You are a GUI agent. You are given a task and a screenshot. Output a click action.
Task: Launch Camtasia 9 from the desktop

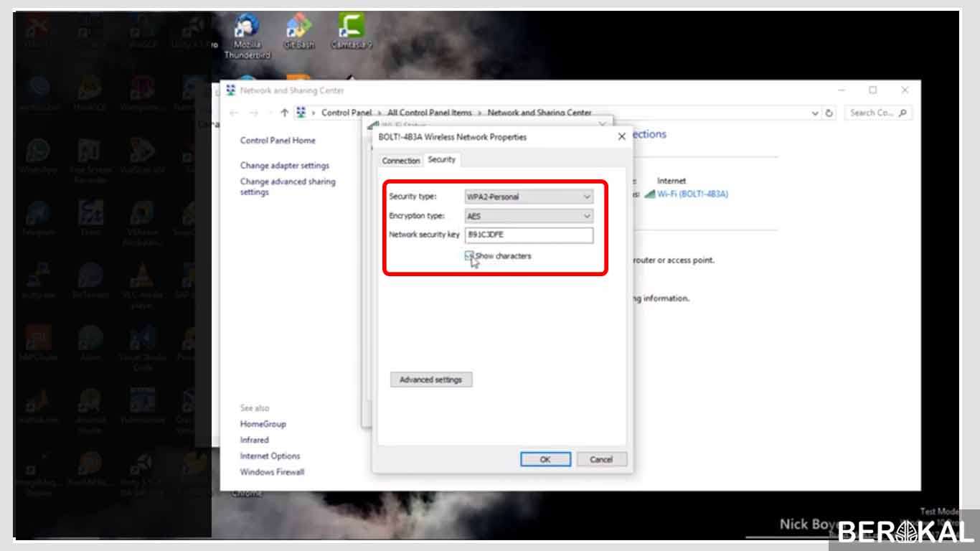pyautogui.click(x=352, y=32)
